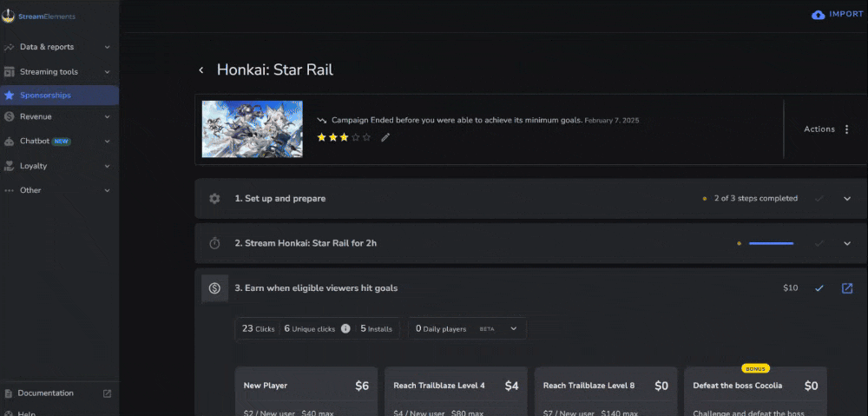Image resolution: width=868 pixels, height=416 pixels.
Task: Click the Actions label
Action: pyautogui.click(x=819, y=129)
